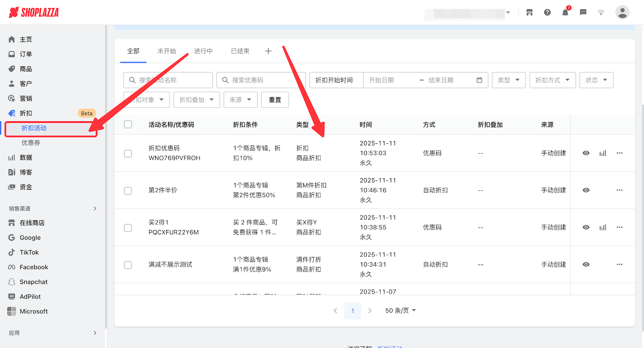Screen dimensions: 644x348
Task: Go to next page arrow
Action: [369, 311]
